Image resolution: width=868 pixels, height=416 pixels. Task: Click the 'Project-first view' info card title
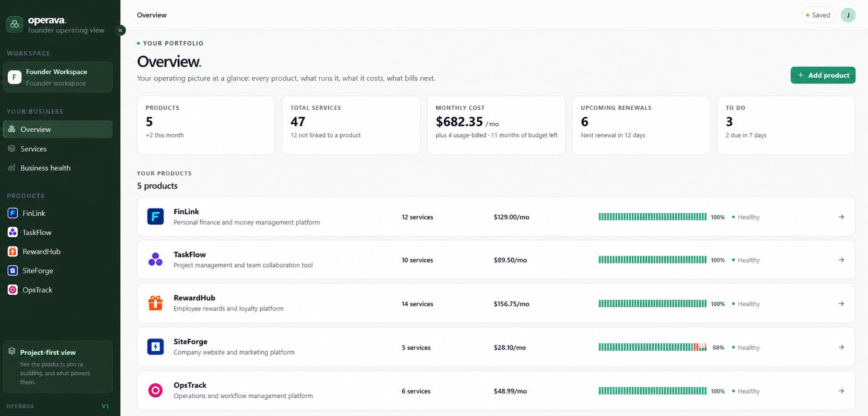click(x=48, y=352)
